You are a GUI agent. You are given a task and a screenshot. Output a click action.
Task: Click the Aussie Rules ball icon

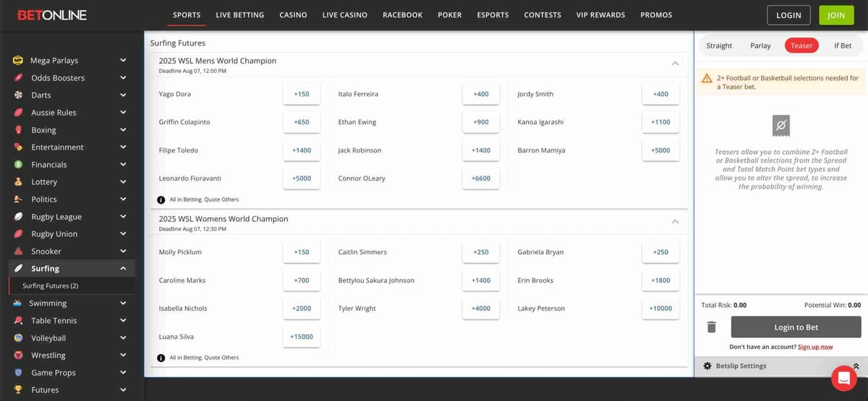[x=18, y=113]
